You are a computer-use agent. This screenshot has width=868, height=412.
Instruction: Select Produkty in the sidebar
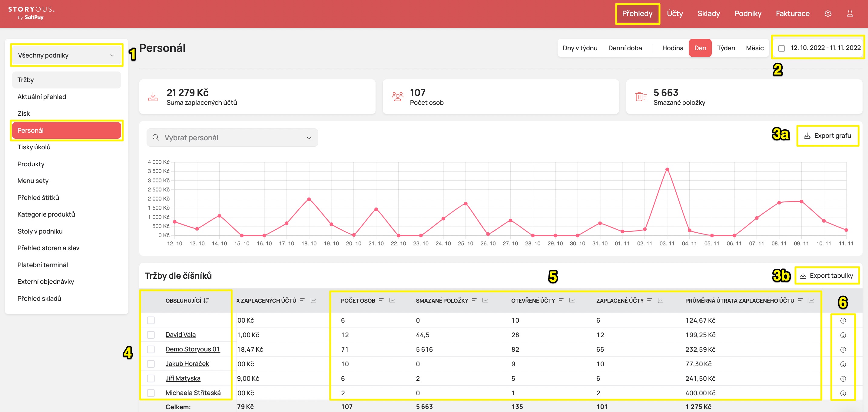66,164
